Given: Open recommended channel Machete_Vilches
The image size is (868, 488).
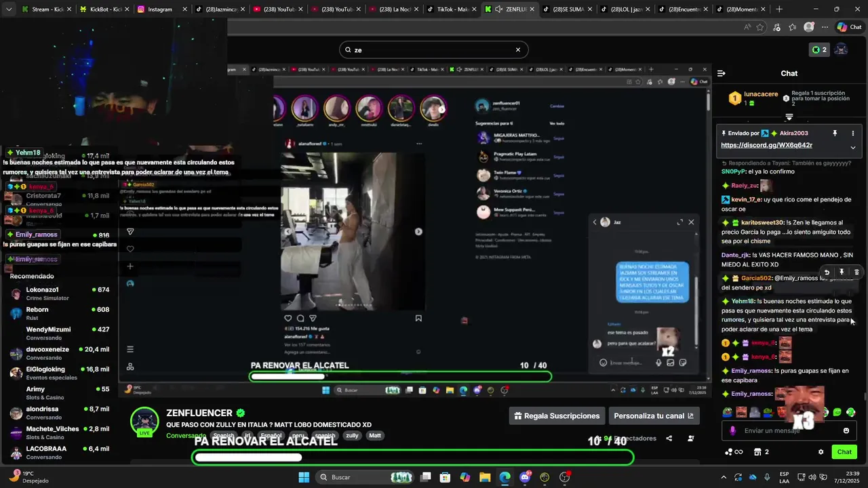Looking at the screenshot, I should (60, 432).
